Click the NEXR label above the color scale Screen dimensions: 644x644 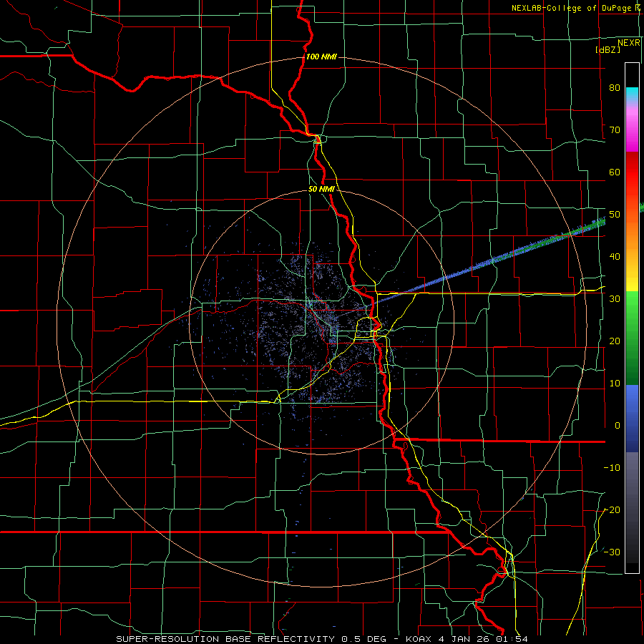coord(628,43)
